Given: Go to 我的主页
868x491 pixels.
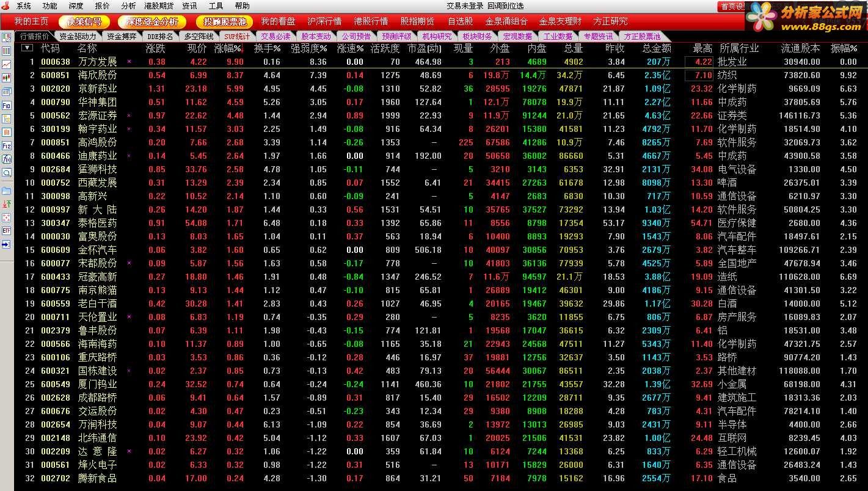Looking at the screenshot, I should pyautogui.click(x=31, y=21).
